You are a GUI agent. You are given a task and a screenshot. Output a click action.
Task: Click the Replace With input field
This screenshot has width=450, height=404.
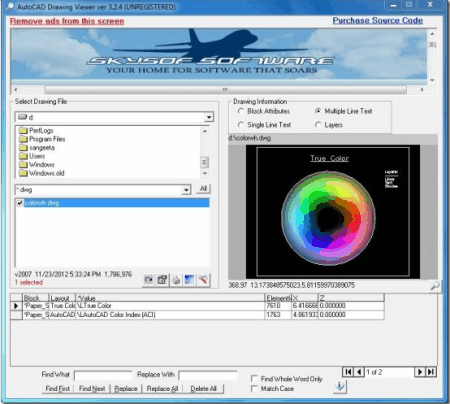pos(208,375)
